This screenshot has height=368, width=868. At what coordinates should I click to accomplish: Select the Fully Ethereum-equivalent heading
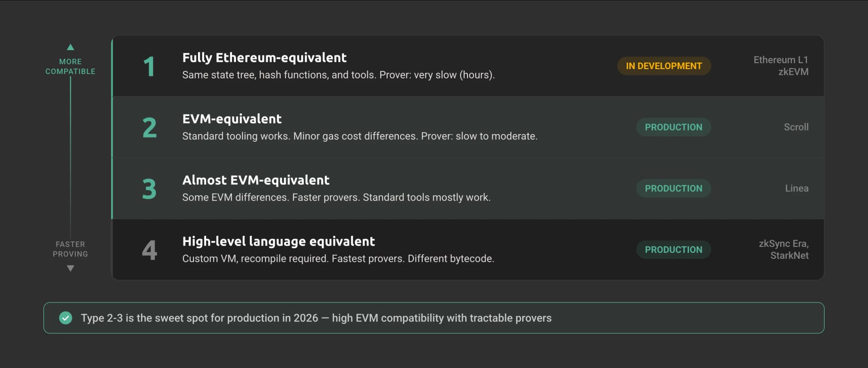(264, 58)
